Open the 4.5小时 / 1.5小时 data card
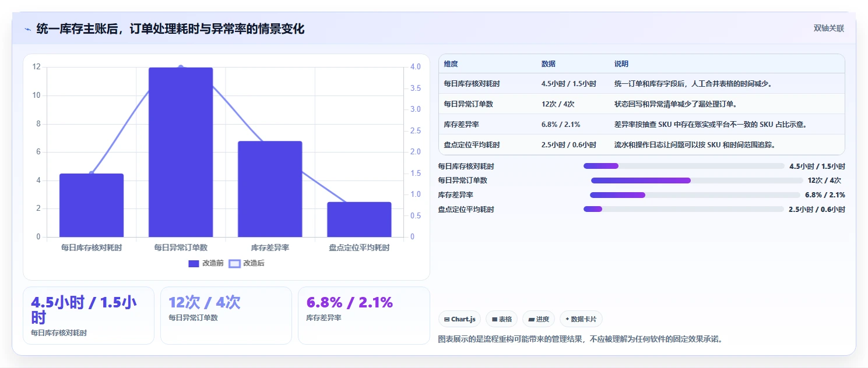Screen dimensions: 868x368 (x=89, y=316)
